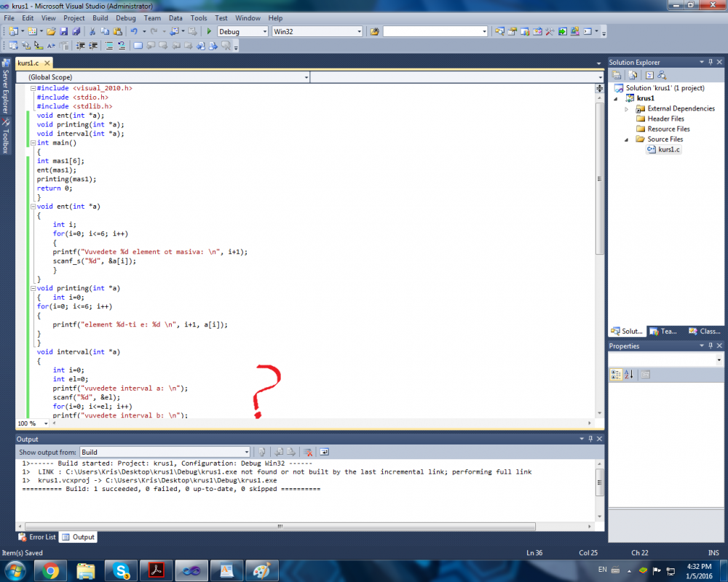
Task: Switch Properties grid to Categorized view
Action: click(x=616, y=375)
